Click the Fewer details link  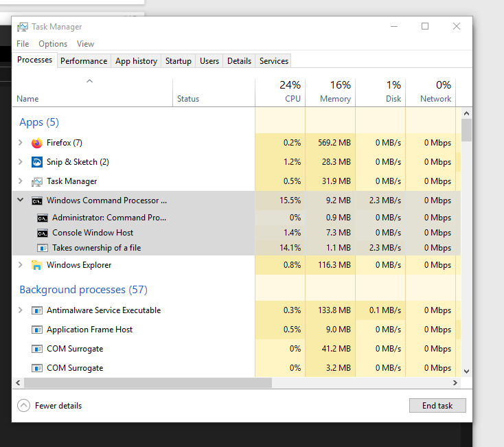(58, 406)
